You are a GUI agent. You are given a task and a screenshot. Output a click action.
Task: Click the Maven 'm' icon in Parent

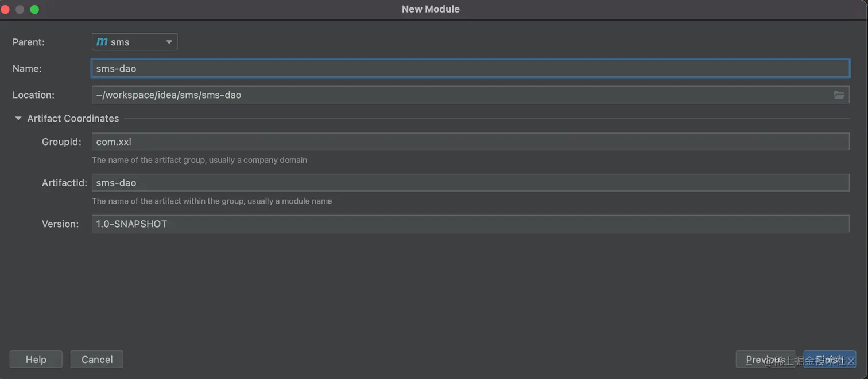102,42
